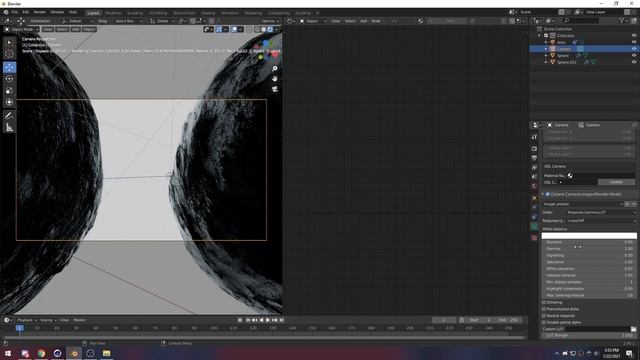Open the Output properties tab
This screenshot has height=360, width=640.
pos(534,158)
